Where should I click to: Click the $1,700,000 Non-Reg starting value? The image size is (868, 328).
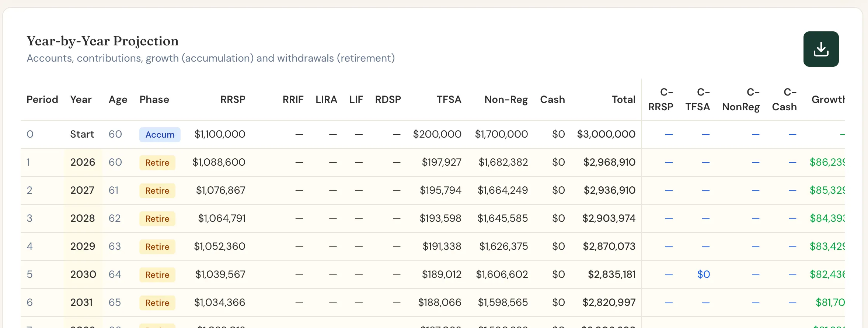pos(501,134)
